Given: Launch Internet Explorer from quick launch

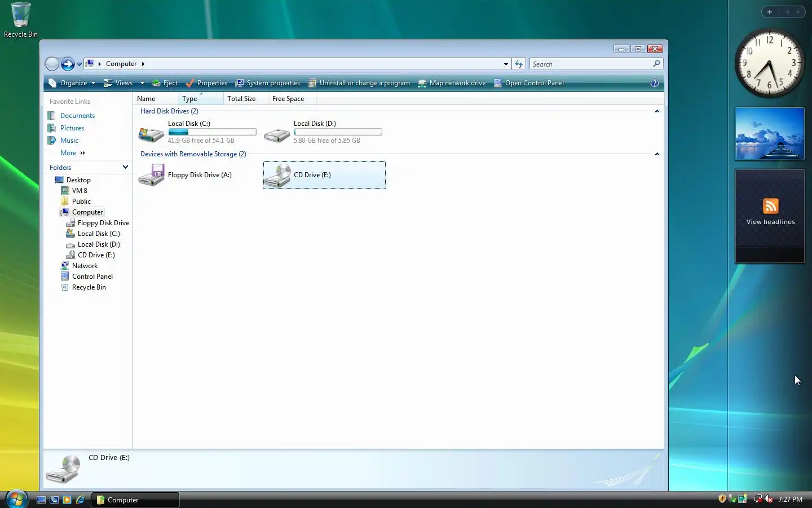Looking at the screenshot, I should click(x=80, y=500).
